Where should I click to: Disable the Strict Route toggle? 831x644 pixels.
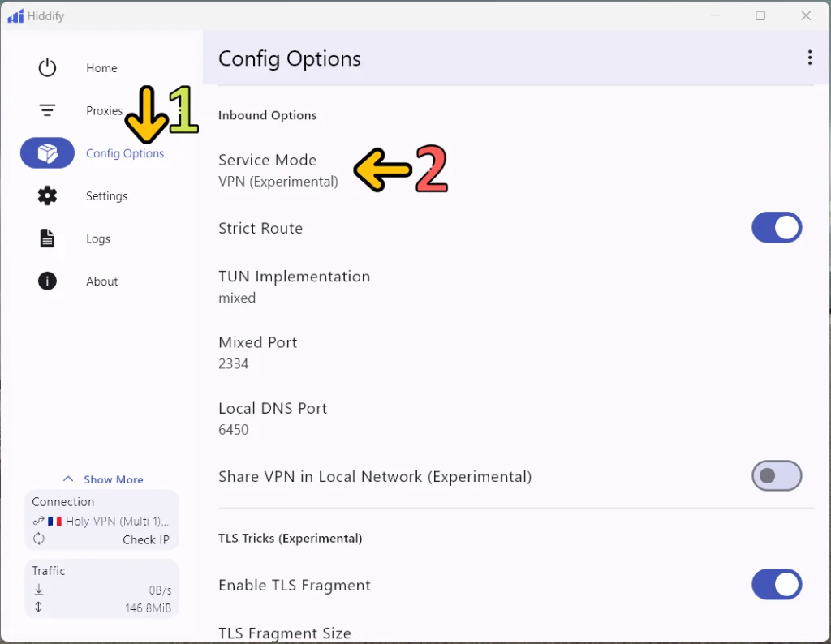point(777,228)
